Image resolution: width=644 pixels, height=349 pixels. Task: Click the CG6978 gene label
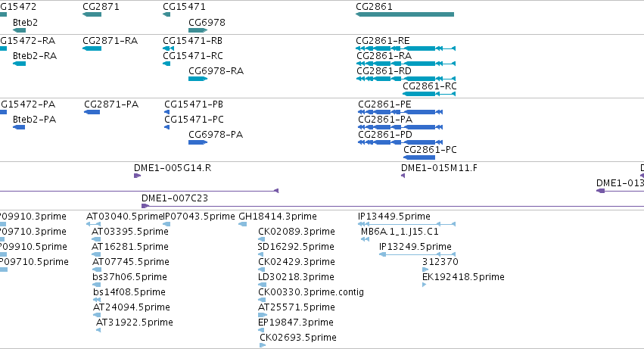207,22
